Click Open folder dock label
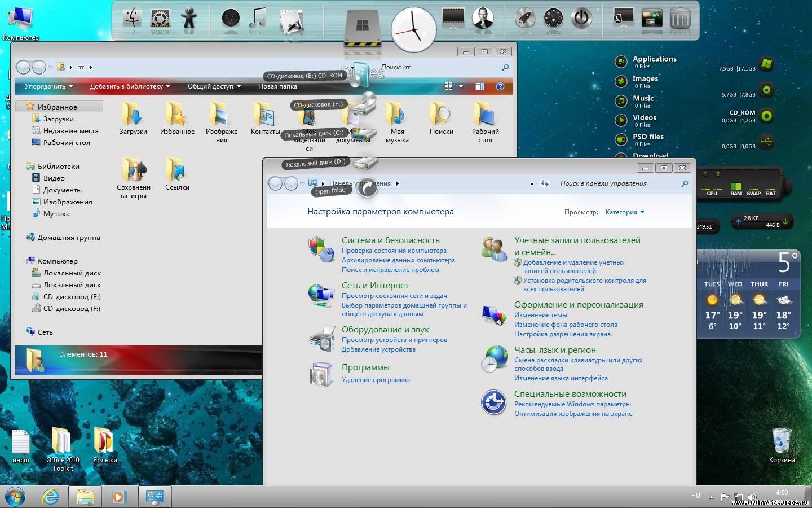 (332, 191)
